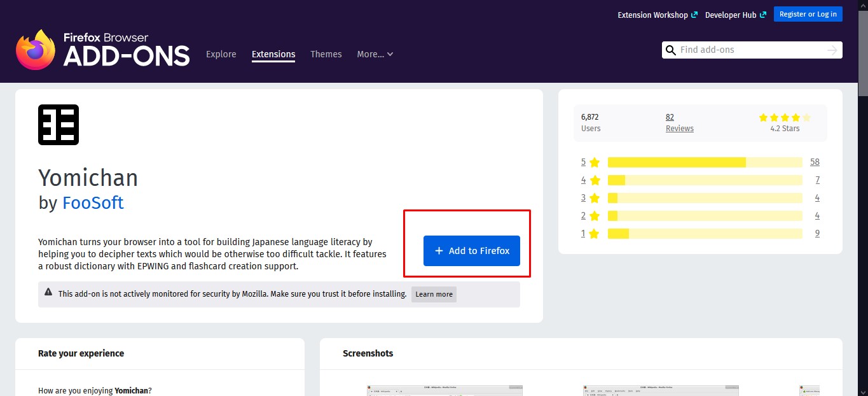Open the 82 Reviews link
The height and width of the screenshot is (396, 868).
pos(679,122)
